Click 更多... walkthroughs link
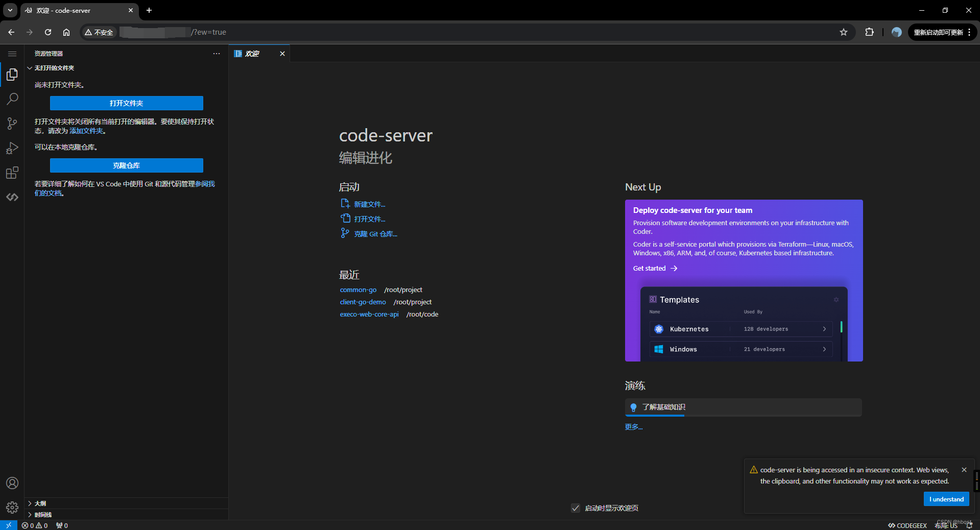Viewport: 980px width, 530px height. (634, 427)
